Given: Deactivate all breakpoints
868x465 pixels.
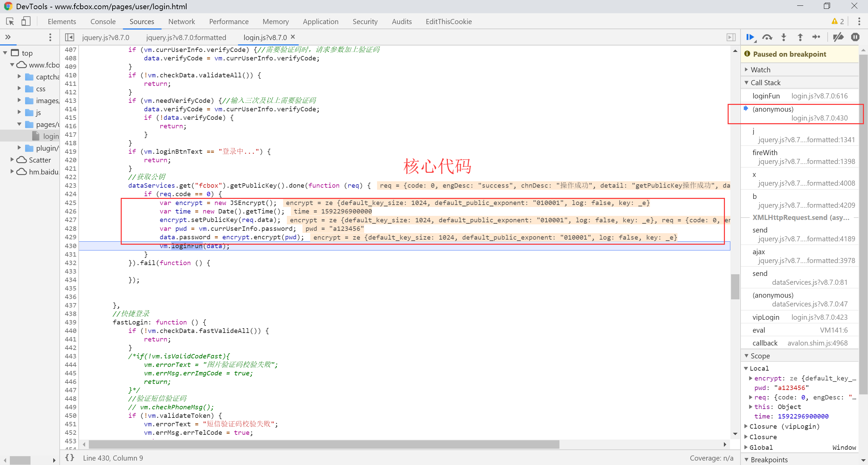Looking at the screenshot, I should tap(838, 37).
